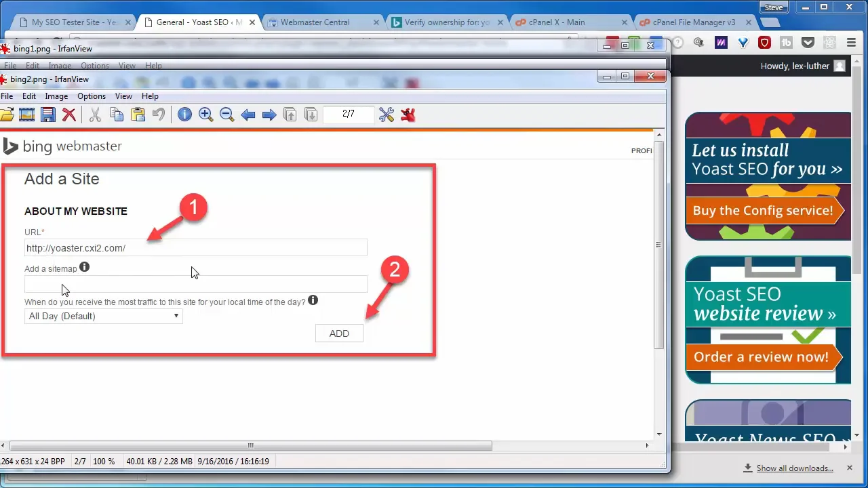
Task: Open IrfanView properties with the tools icon
Action: click(x=387, y=115)
